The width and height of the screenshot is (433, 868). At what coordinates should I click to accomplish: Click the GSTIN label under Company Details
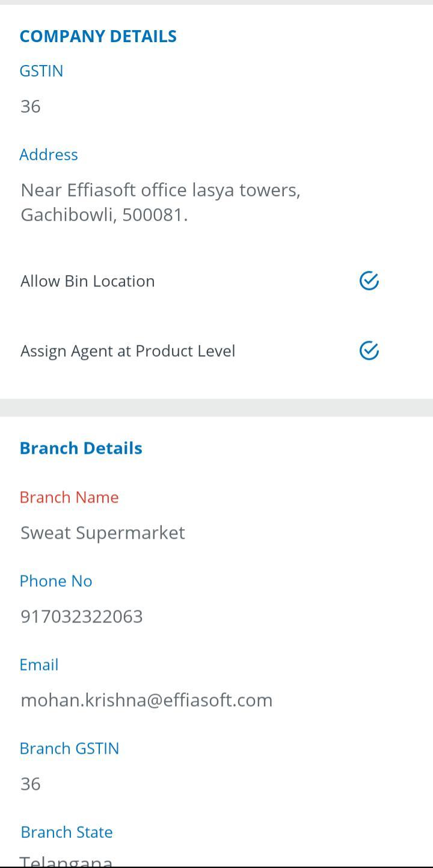pyautogui.click(x=41, y=71)
